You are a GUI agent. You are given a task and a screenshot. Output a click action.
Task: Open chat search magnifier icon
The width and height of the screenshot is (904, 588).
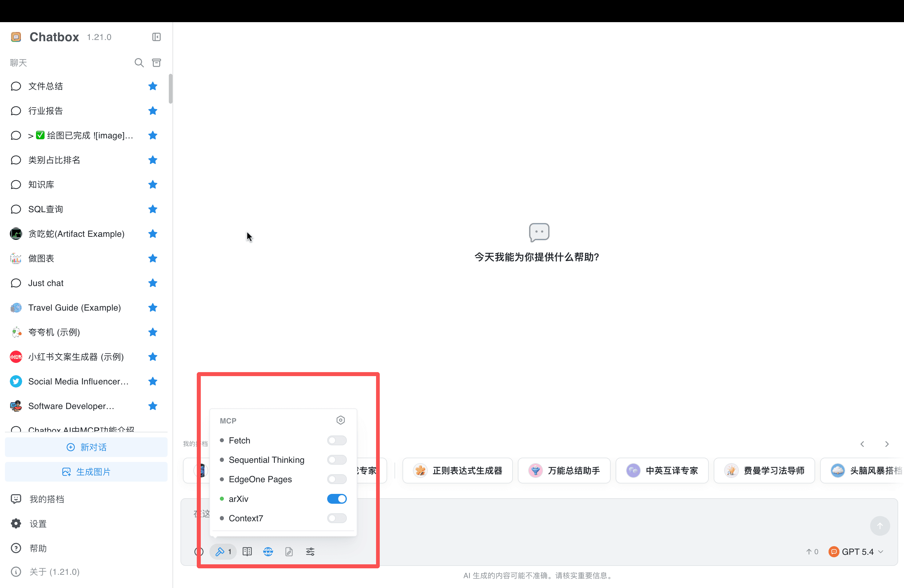click(139, 63)
